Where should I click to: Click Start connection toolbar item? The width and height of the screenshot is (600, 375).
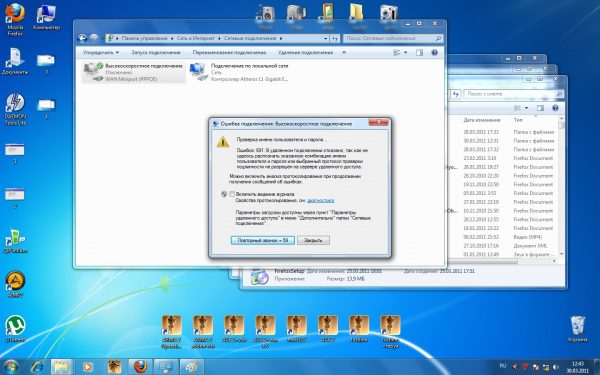click(x=156, y=52)
